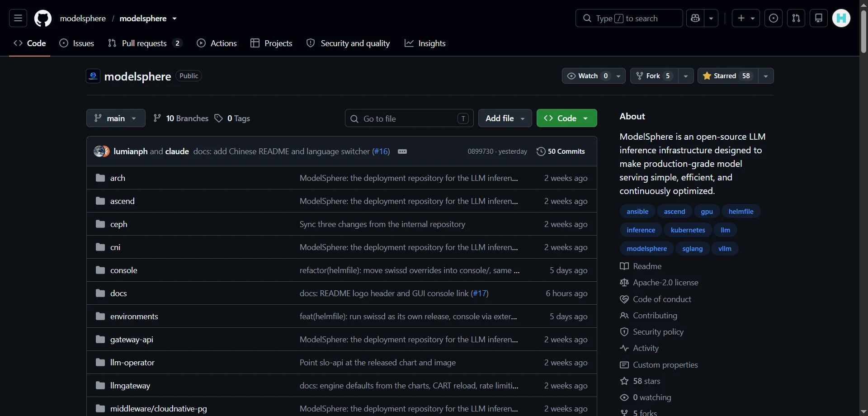
Task: Click the kubernetes topic tag
Action: [688, 230]
